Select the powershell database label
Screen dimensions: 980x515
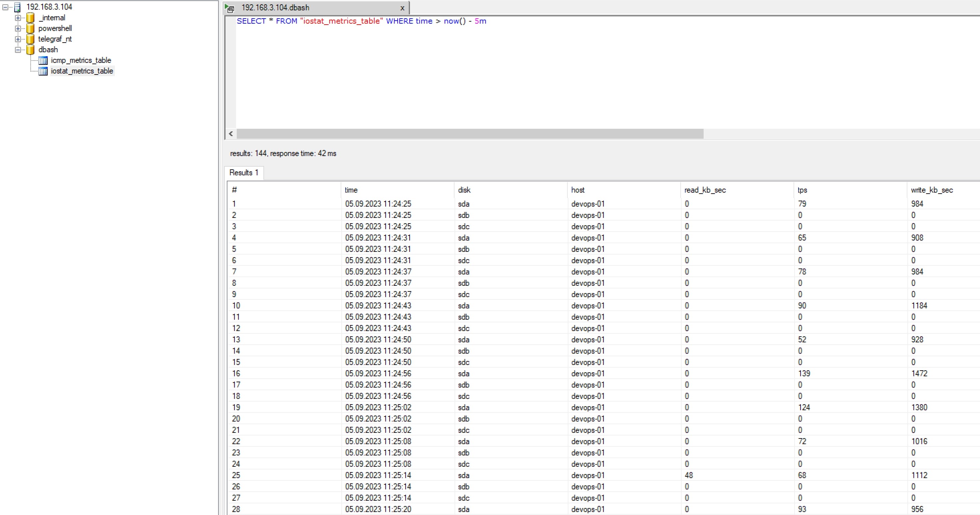click(x=55, y=28)
